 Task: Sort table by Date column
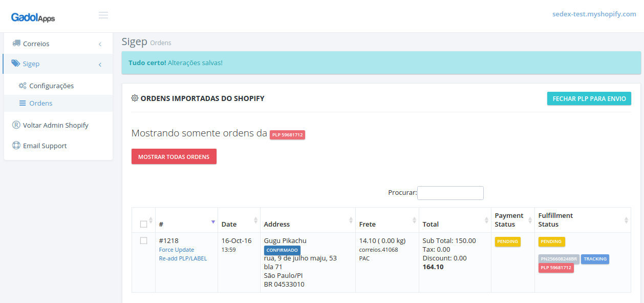coord(239,220)
